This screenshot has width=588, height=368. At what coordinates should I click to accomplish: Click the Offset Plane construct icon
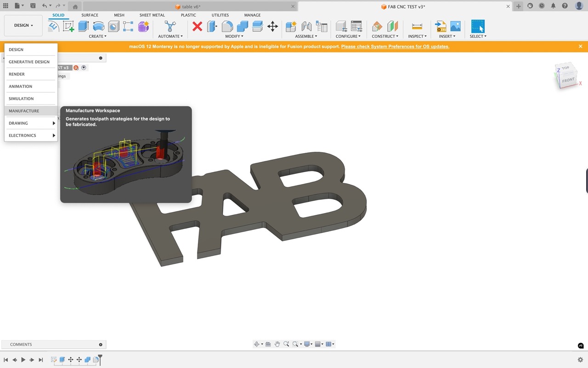(x=377, y=26)
